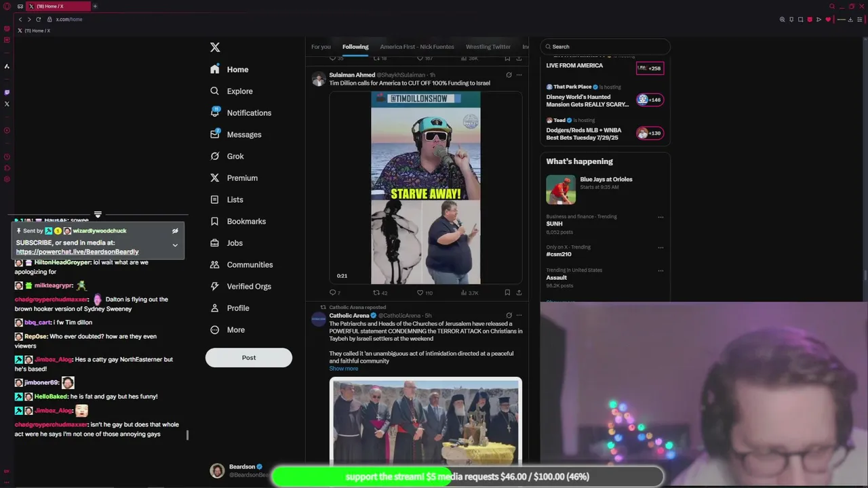Viewport: 868px width, 488px height.
Task: Open Notifications with the bell icon
Action: (x=241, y=113)
